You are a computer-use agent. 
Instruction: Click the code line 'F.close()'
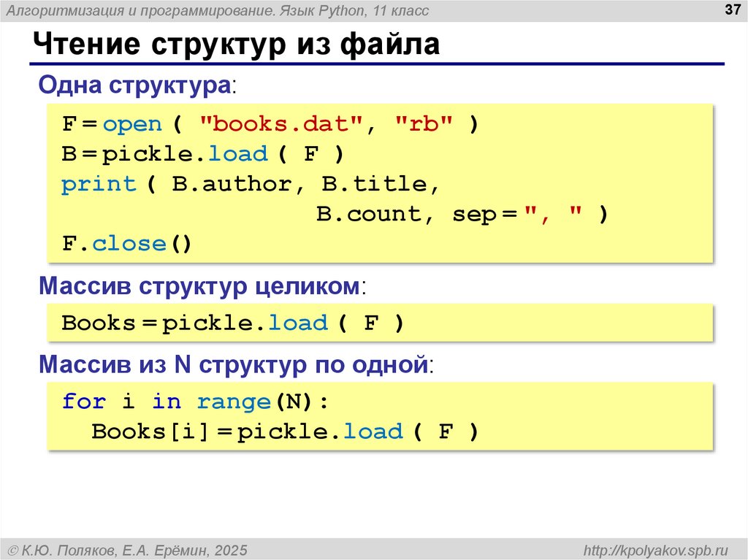[126, 244]
